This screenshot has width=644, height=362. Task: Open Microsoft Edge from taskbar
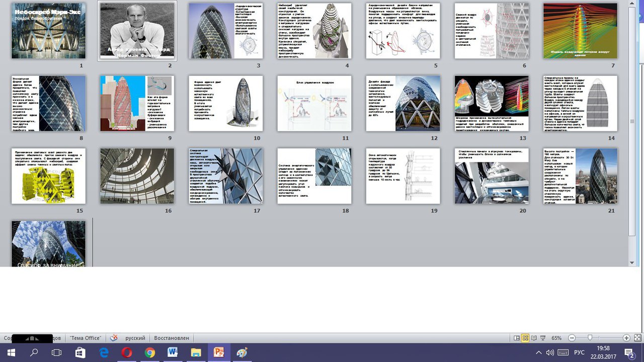[x=104, y=352]
